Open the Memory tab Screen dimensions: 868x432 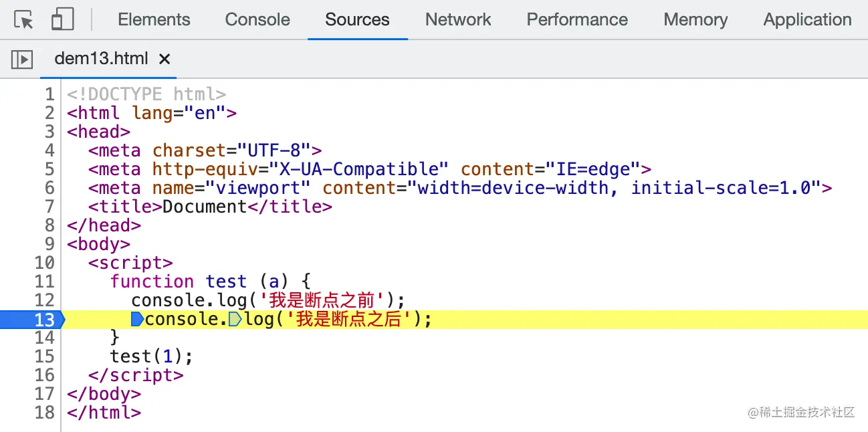tap(695, 19)
